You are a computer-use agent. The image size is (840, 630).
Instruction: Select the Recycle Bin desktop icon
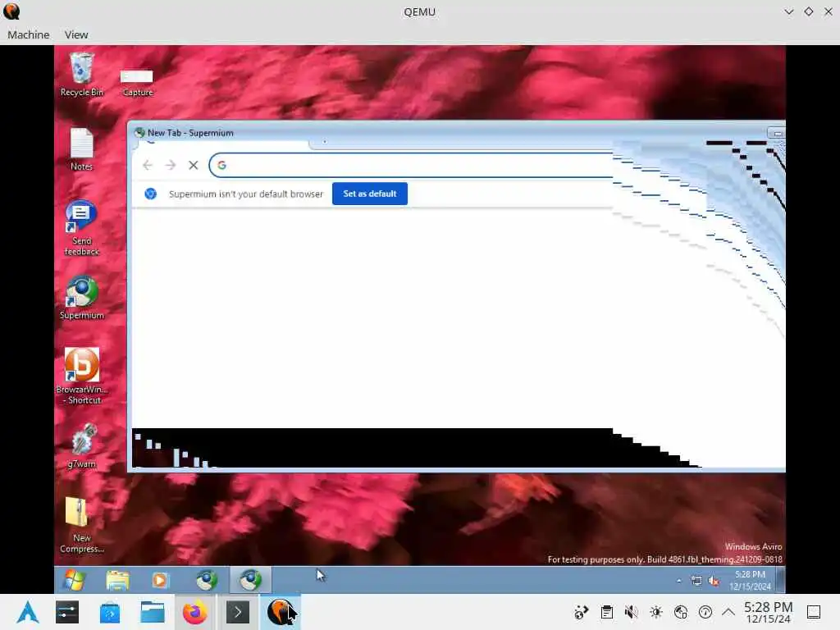81,75
